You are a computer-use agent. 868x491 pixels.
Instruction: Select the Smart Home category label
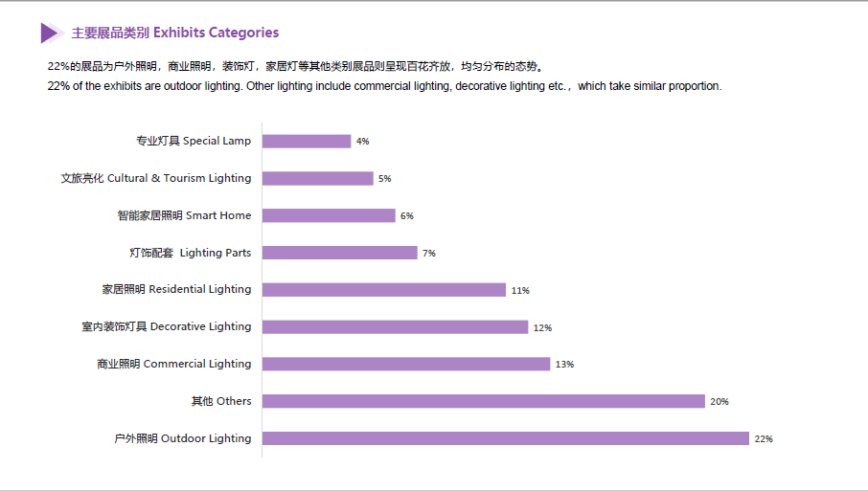coord(184,215)
